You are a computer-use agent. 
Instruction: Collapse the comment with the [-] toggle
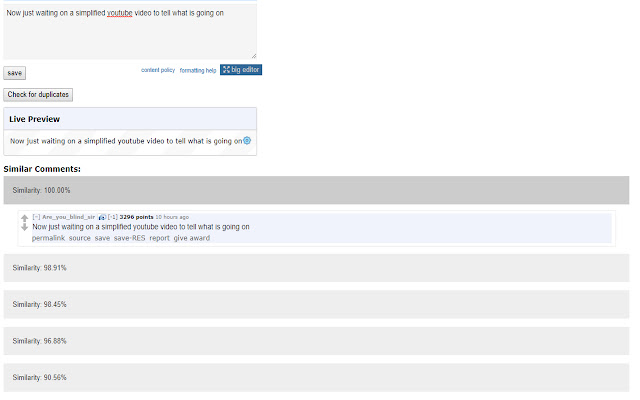36,217
